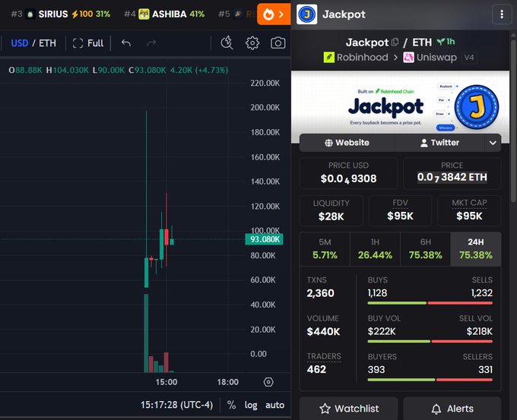The image size is (517, 420).
Task: Toggle percent scale on chart
Action: coord(231,405)
